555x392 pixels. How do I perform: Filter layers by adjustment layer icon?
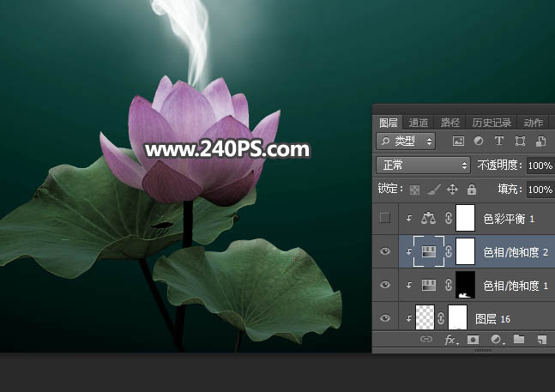(x=479, y=141)
